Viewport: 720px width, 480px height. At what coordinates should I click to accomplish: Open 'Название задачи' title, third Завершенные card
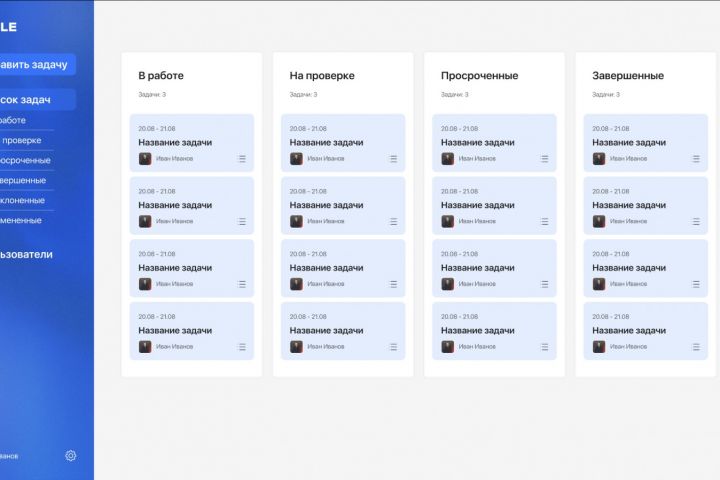(629, 268)
